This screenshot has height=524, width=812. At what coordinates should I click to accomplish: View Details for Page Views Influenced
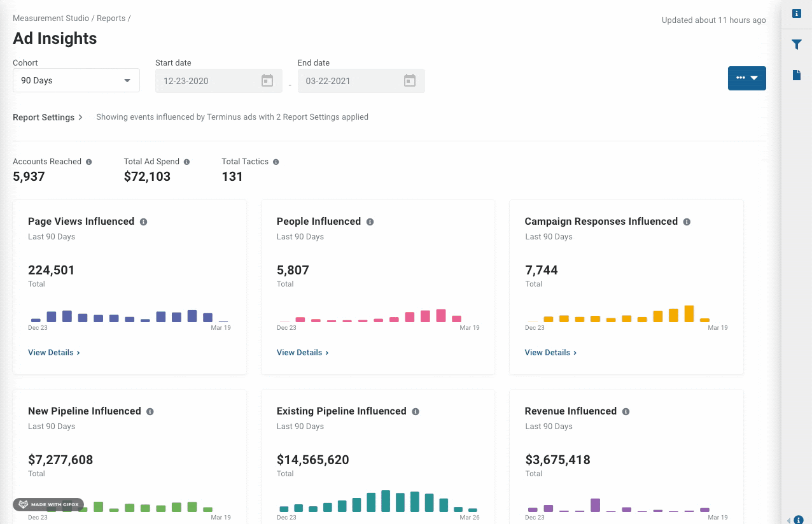[x=54, y=353]
